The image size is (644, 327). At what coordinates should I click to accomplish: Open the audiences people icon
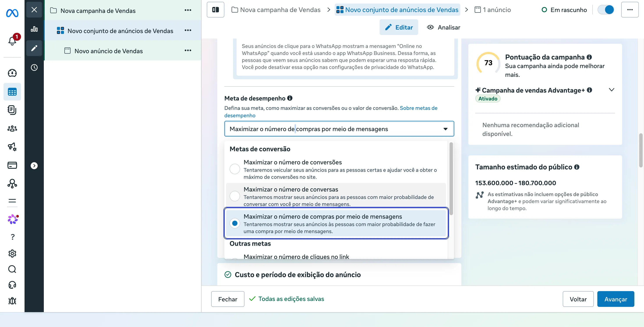coord(12,128)
